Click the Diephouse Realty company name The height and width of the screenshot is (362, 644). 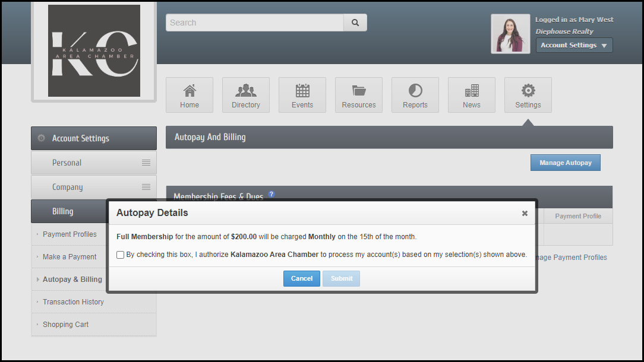coord(564,31)
